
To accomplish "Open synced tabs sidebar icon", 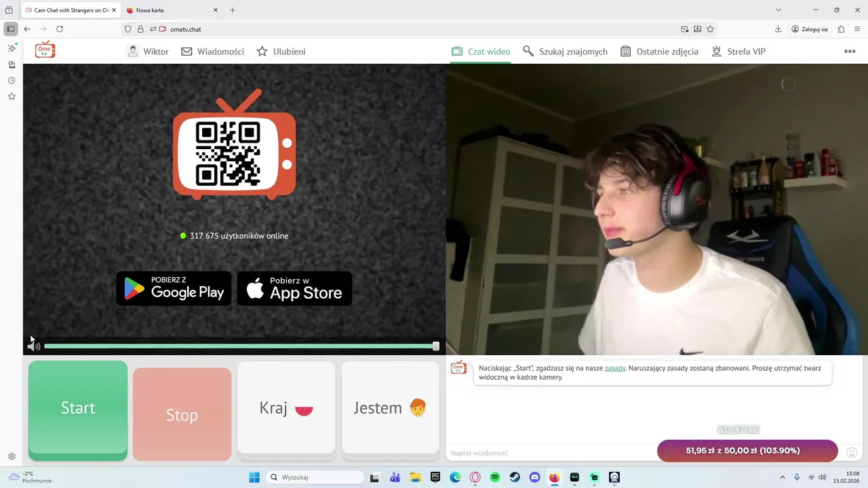I will tap(12, 65).
